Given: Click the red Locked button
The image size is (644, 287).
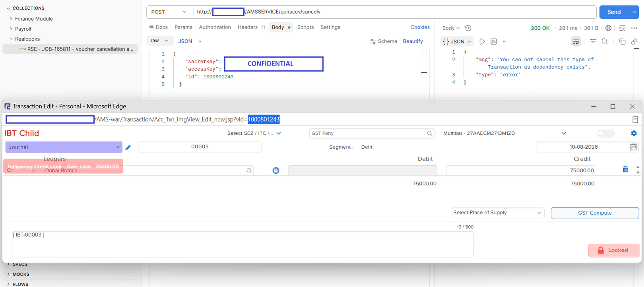Looking at the screenshot, I should [614, 250].
